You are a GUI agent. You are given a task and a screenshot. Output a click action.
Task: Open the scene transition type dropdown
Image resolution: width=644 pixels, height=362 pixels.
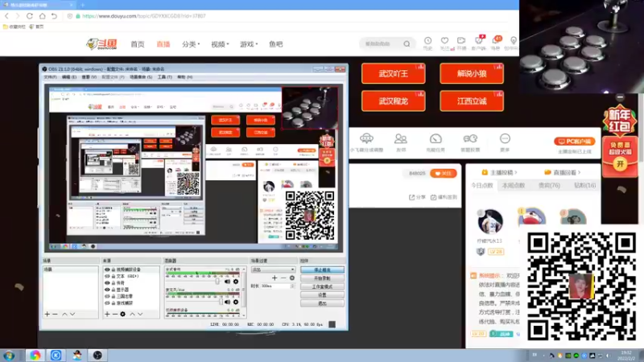pyautogui.click(x=273, y=269)
